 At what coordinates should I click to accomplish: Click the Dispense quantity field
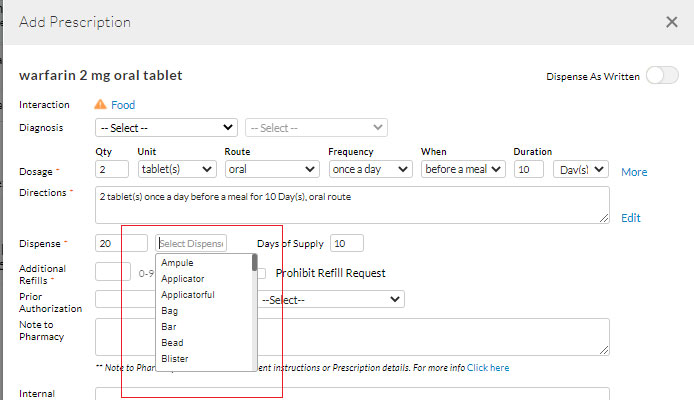click(121, 243)
